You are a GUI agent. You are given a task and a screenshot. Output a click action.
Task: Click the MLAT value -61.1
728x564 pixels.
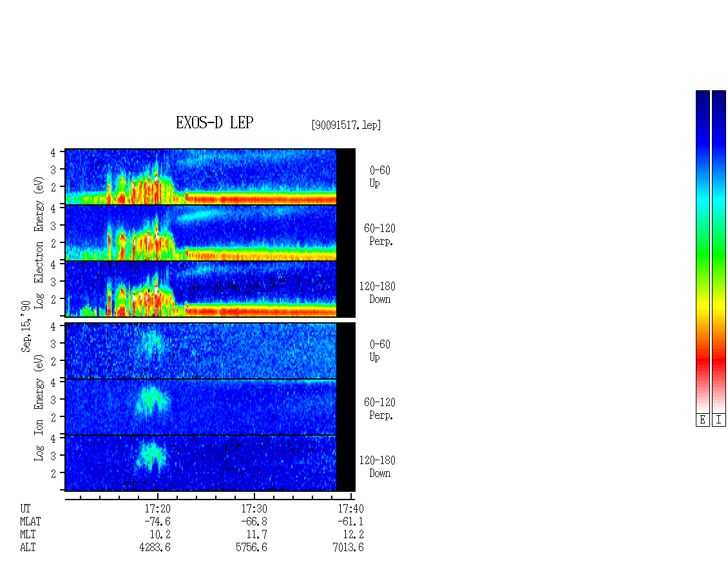pos(350,521)
